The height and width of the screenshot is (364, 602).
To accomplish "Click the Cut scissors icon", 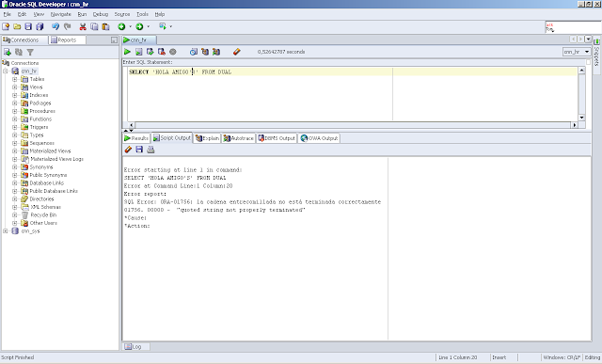I will tap(83, 26).
